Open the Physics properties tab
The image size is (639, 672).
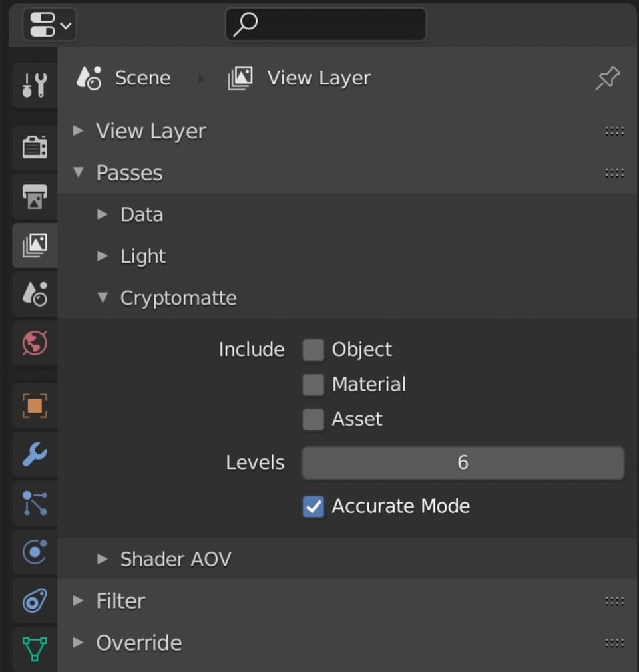(x=34, y=552)
